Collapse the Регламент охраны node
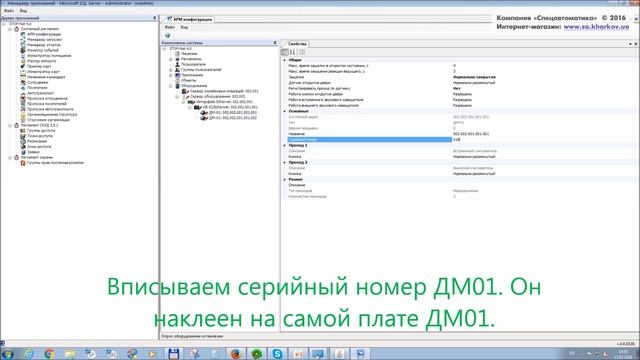The width and height of the screenshot is (640, 360). coord(10,157)
